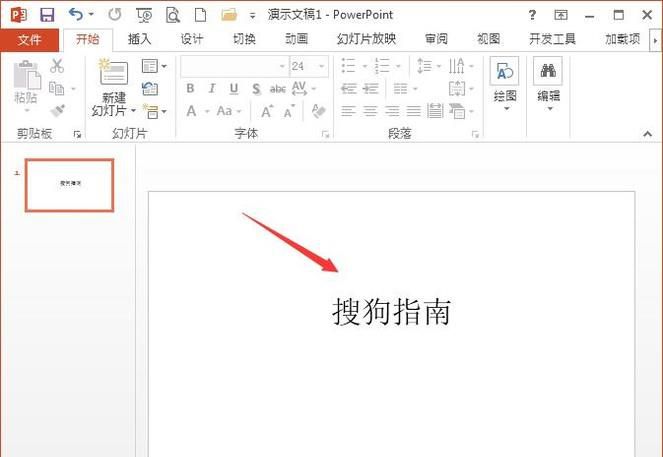Screen dimensions: 663x457
Task: Switch to the 设计 tab
Action: [192, 39]
